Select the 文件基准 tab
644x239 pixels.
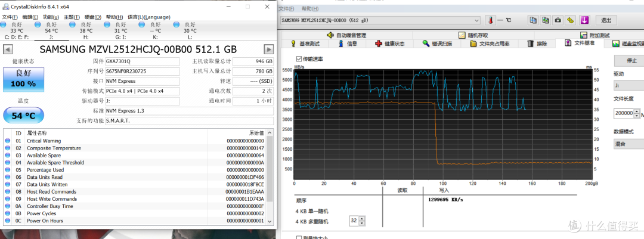(x=580, y=43)
